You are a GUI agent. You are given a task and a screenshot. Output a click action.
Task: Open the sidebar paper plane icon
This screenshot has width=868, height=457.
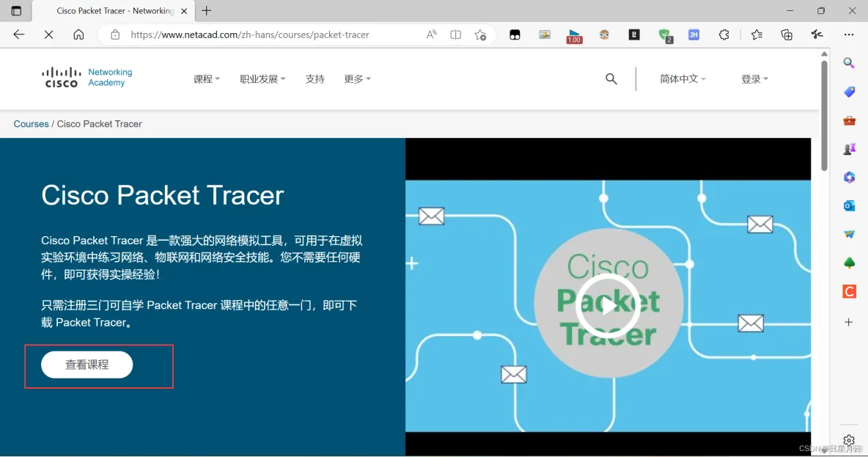click(849, 234)
